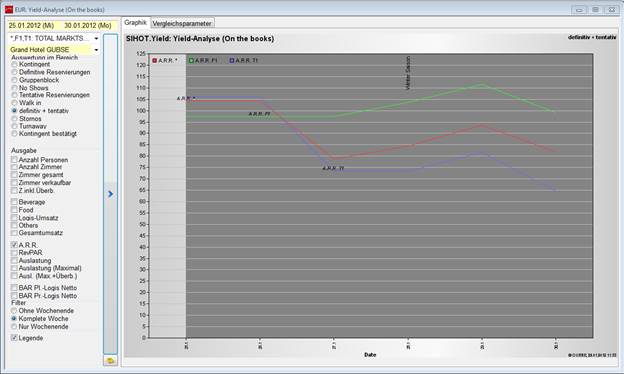Click the yellow refresh icon below the panel
624x374 pixels.
point(110,360)
